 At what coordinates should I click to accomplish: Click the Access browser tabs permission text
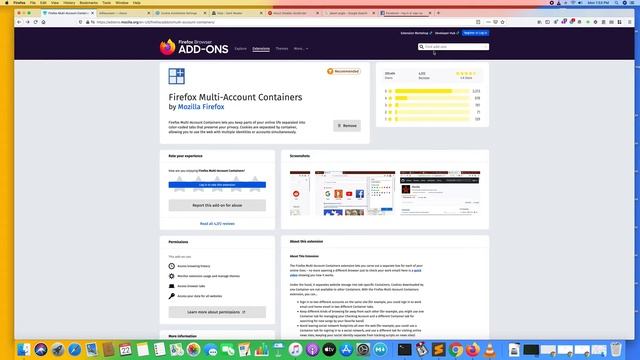pyautogui.click(x=191, y=286)
